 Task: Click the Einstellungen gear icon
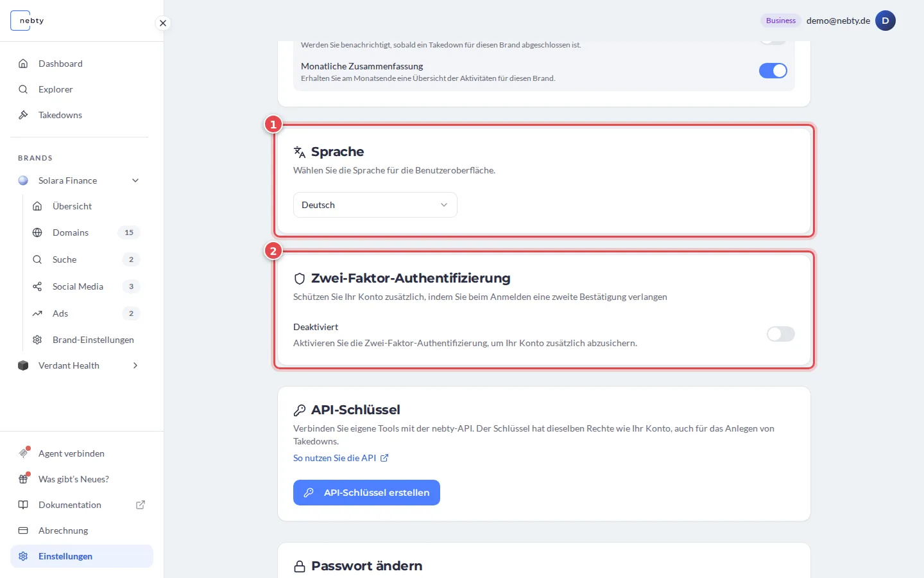point(23,556)
